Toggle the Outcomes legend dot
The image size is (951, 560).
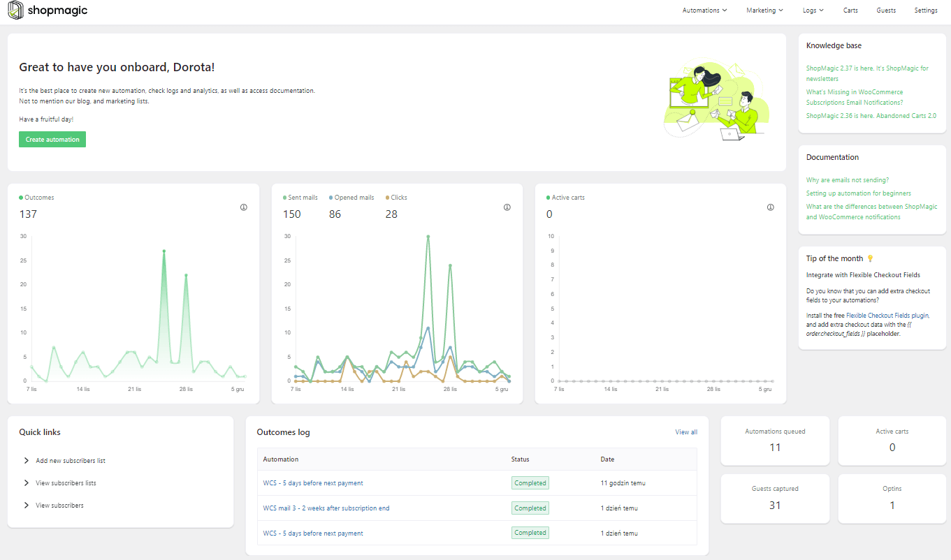tap(21, 198)
